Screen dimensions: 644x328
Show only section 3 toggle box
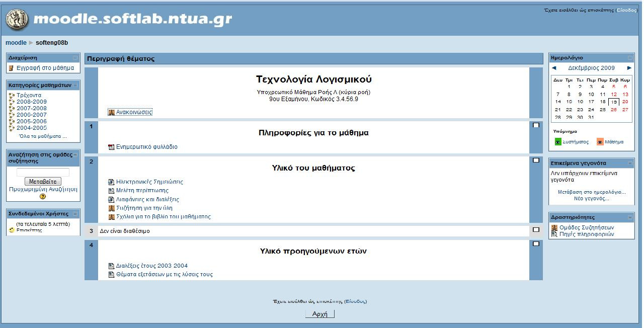tap(536, 230)
